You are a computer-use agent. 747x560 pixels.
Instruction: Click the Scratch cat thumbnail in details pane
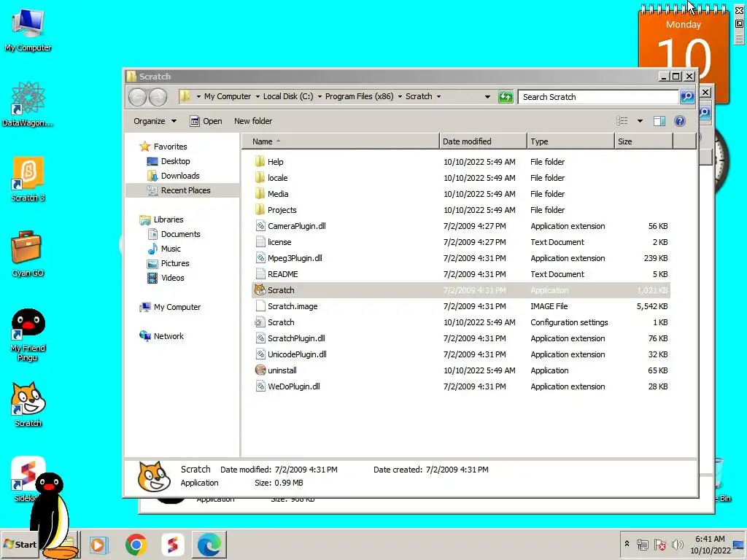coord(154,476)
